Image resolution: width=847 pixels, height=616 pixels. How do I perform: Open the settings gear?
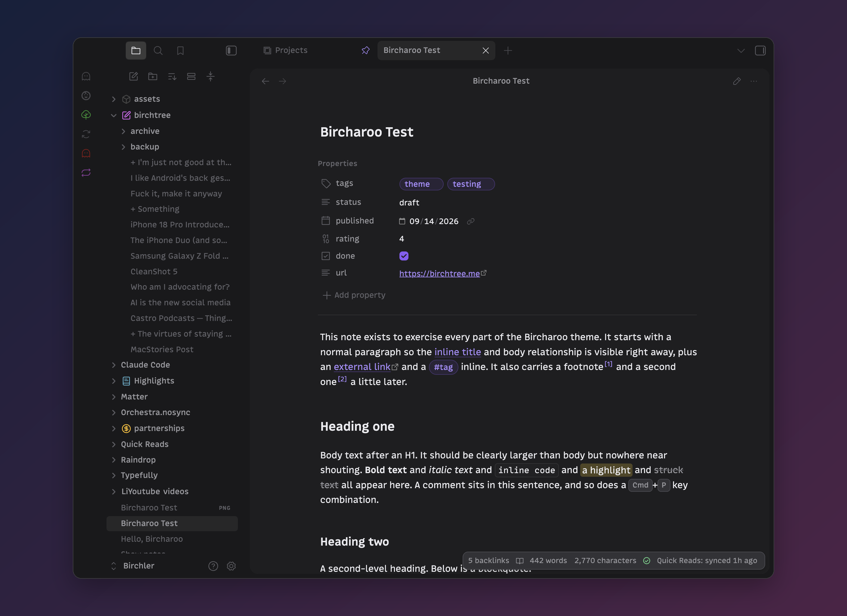pyautogui.click(x=231, y=566)
